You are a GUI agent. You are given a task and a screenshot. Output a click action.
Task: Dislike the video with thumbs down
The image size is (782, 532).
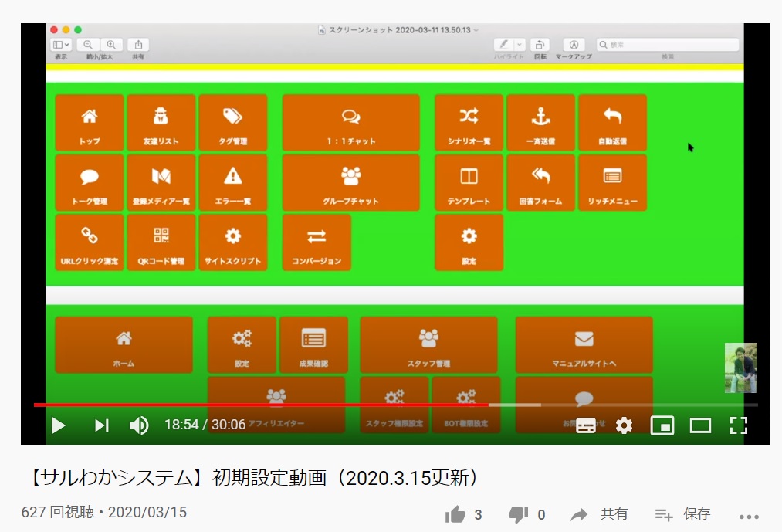coord(519,514)
